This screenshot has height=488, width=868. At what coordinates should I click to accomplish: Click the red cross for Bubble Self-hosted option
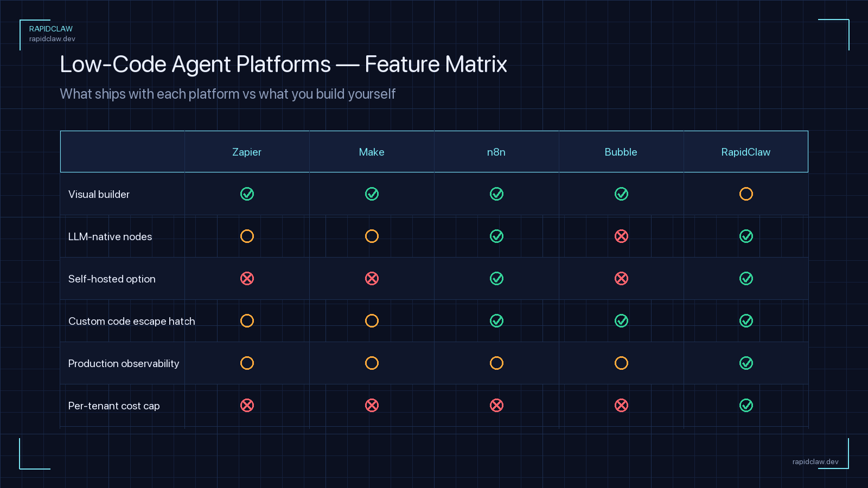[x=621, y=278]
